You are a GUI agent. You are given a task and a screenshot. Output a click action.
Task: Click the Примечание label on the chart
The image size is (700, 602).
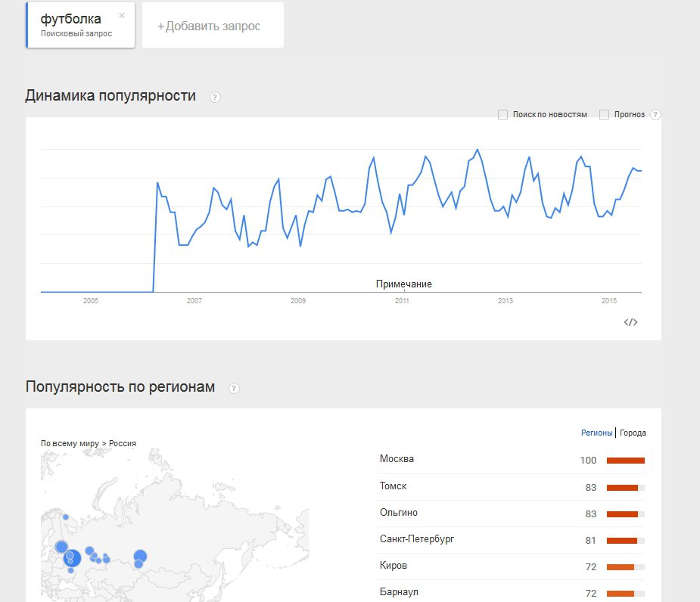click(x=403, y=284)
